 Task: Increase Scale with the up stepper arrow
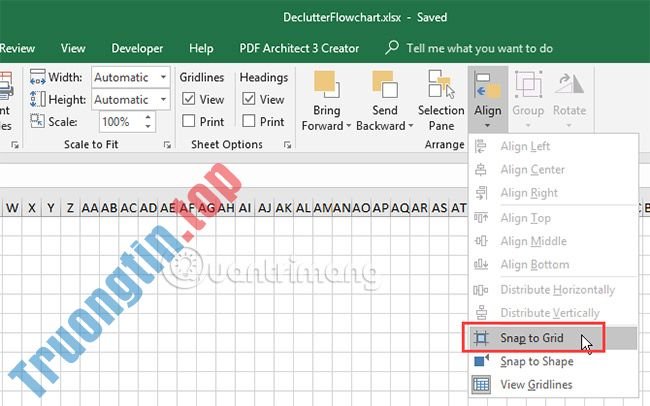(x=148, y=117)
